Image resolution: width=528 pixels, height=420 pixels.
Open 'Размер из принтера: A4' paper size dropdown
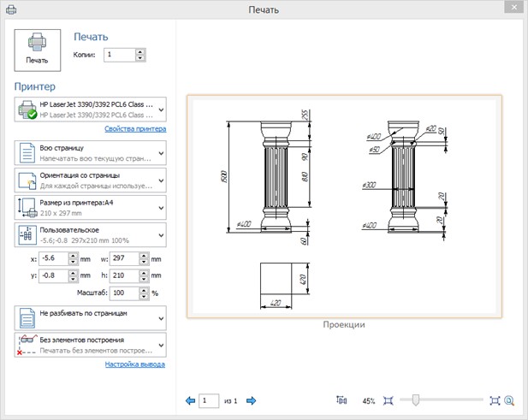click(x=161, y=207)
